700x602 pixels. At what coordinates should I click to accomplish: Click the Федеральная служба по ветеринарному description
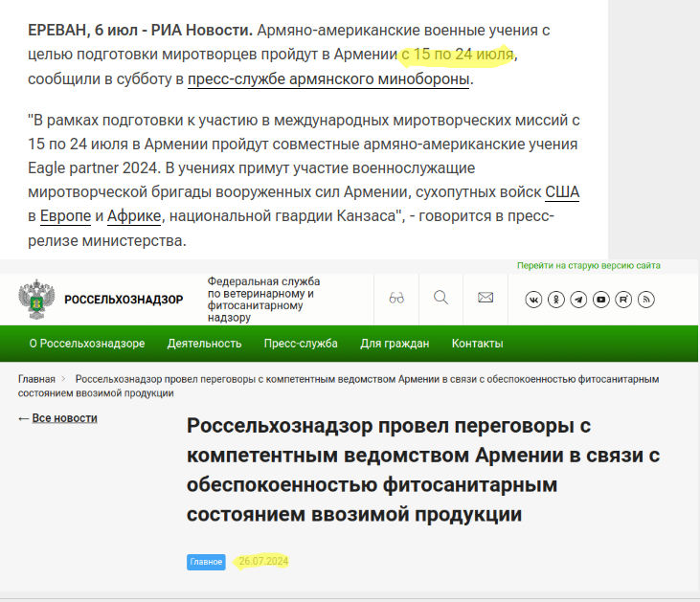coord(263,299)
